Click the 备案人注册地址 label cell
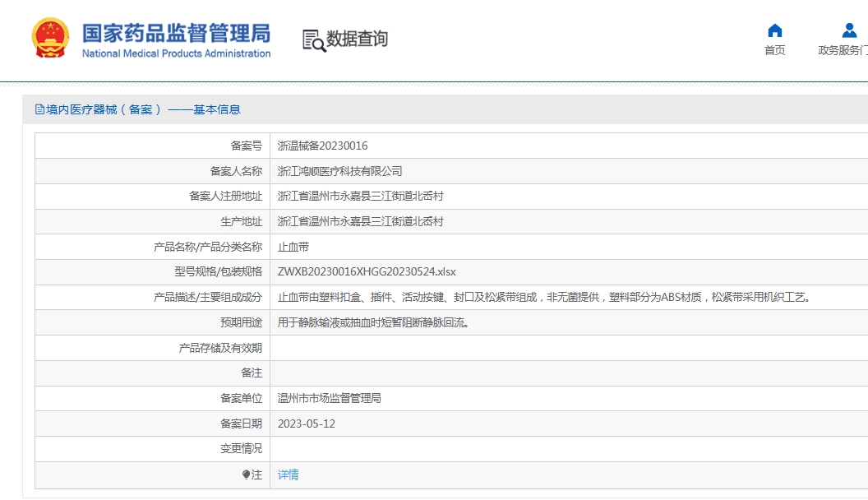The width and height of the screenshot is (868, 500). tap(152, 196)
